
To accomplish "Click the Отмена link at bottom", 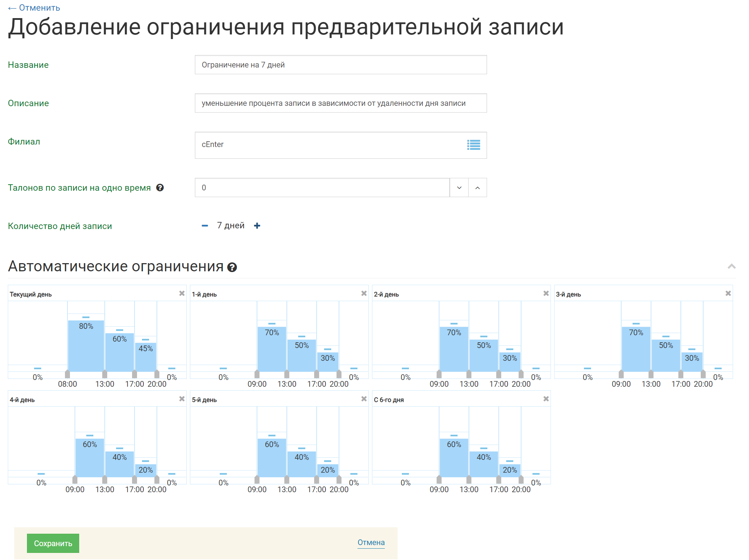I will click(x=371, y=543).
